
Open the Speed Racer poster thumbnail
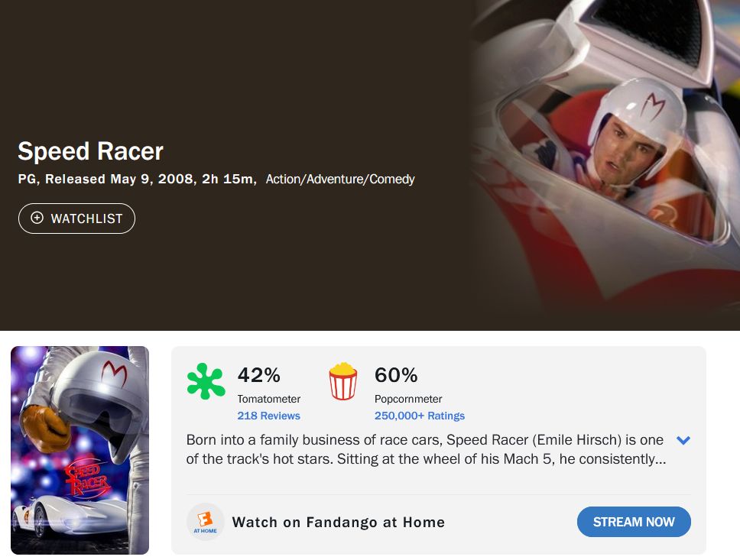pyautogui.click(x=80, y=451)
